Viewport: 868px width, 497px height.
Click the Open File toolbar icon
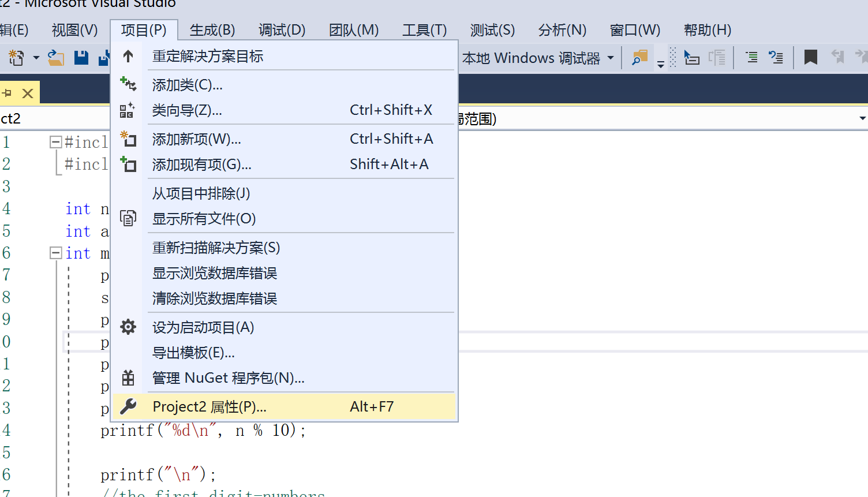pos(55,58)
